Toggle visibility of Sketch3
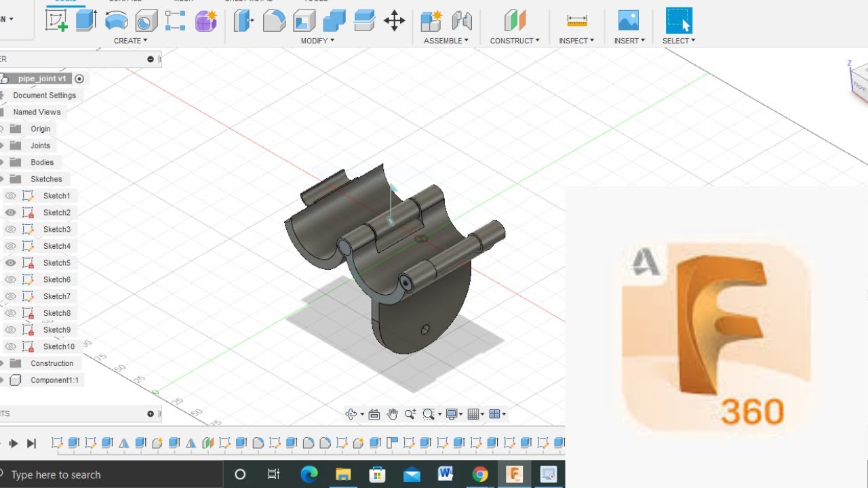The height and width of the screenshot is (488, 868). click(x=10, y=229)
